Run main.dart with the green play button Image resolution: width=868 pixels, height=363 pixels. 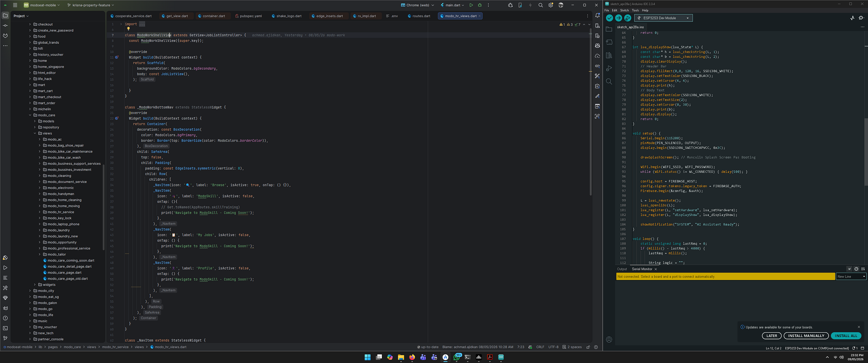point(471,5)
